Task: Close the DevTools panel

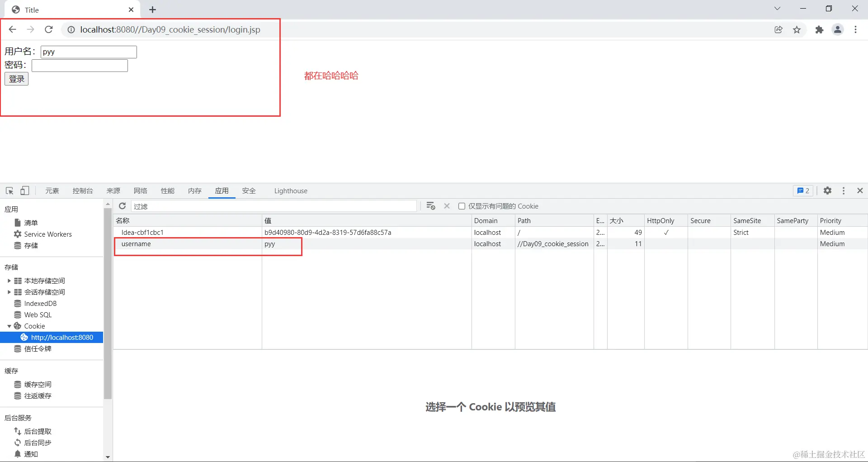Action: [x=860, y=191]
